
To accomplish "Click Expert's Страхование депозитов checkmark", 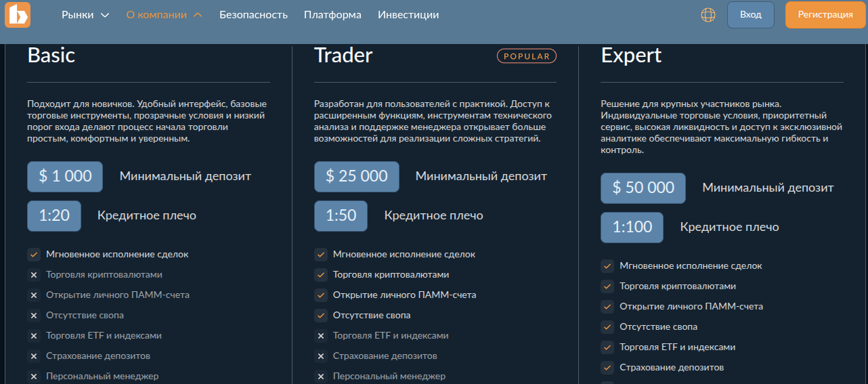I will point(608,368).
